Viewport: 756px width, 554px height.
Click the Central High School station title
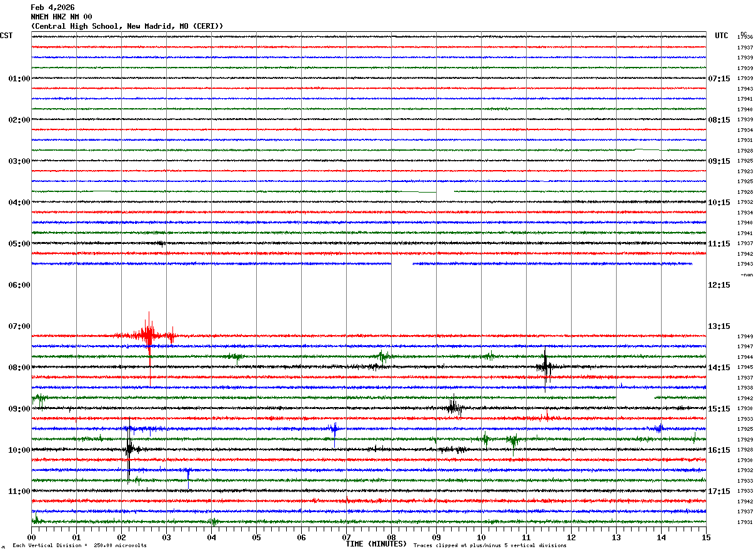pos(127,26)
